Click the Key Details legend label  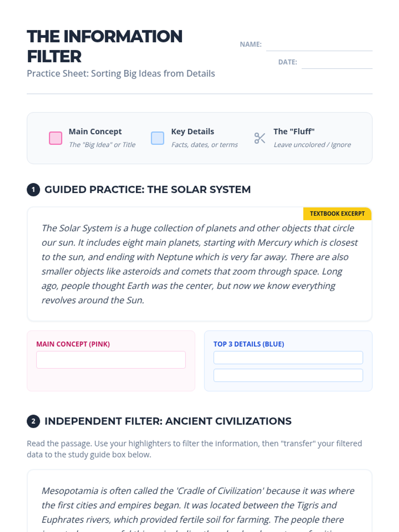[x=193, y=132]
